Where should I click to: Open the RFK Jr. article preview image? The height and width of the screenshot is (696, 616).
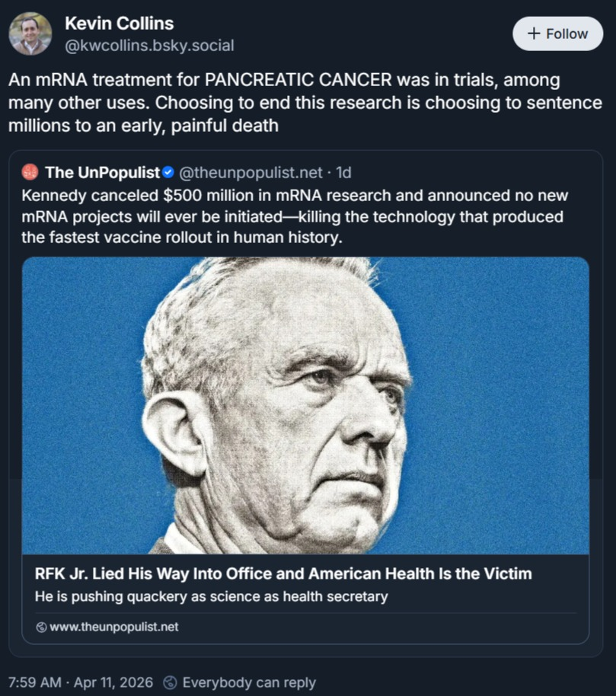306,405
